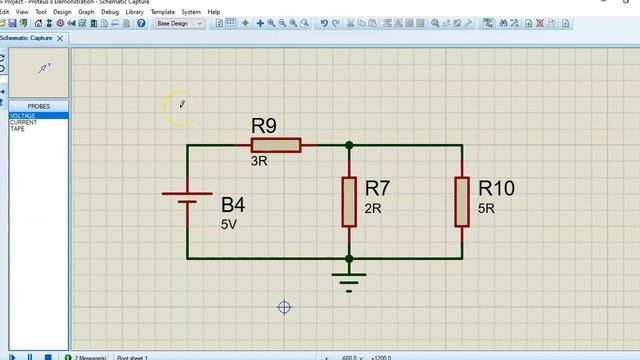Image resolution: width=640 pixels, height=360 pixels.
Task: Click the Root sheet 1 status label
Action: [x=132, y=358]
